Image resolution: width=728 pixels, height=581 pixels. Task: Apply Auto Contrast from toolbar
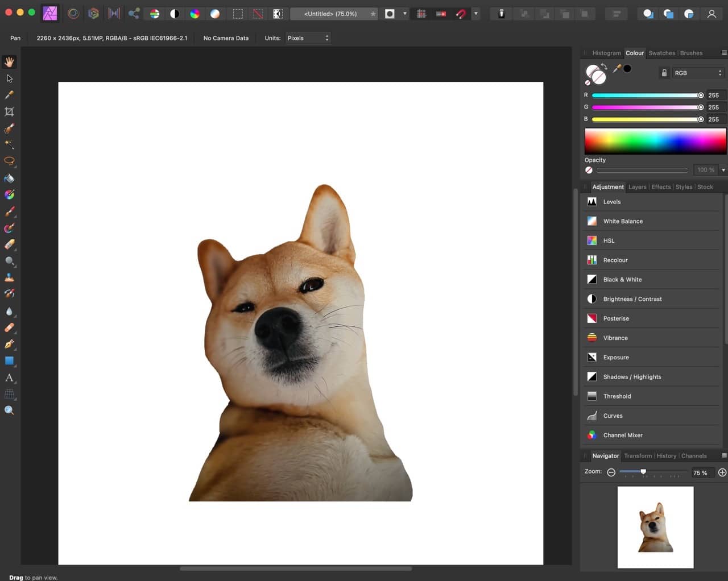coord(175,14)
